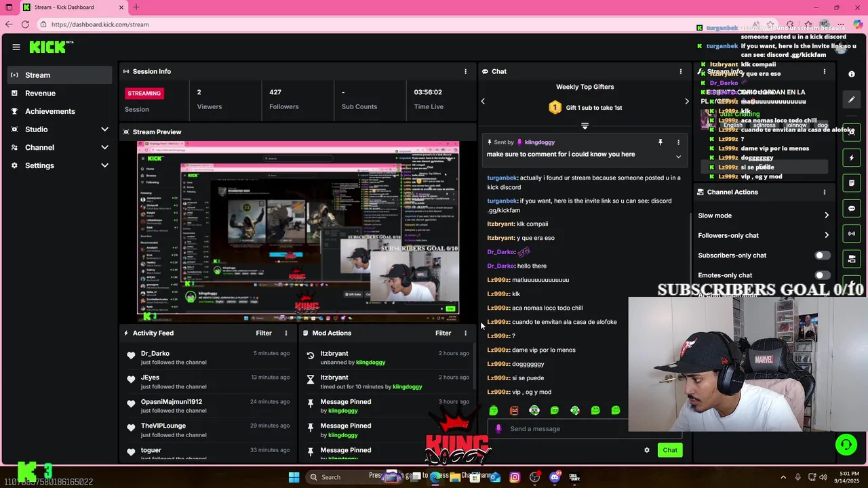The image size is (868, 488).
Task: Click the green Chat send button
Action: click(670, 450)
